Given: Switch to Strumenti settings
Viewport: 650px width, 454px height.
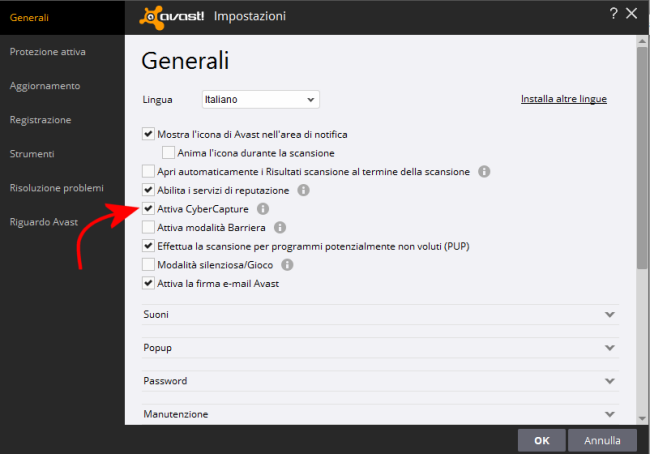Looking at the screenshot, I should click(x=32, y=154).
